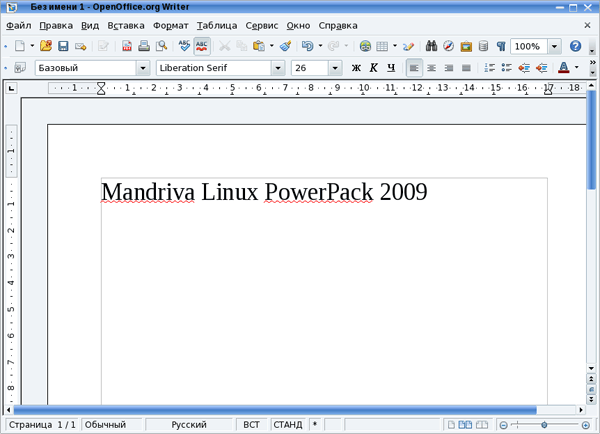The width and height of the screenshot is (600, 434).
Task: Center the paragraph
Action: tap(431, 68)
